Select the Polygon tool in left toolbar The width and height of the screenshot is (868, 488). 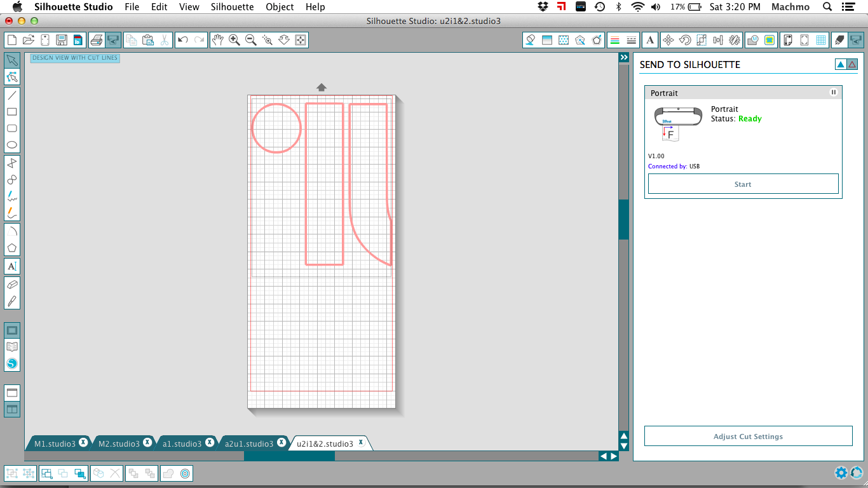point(12,248)
